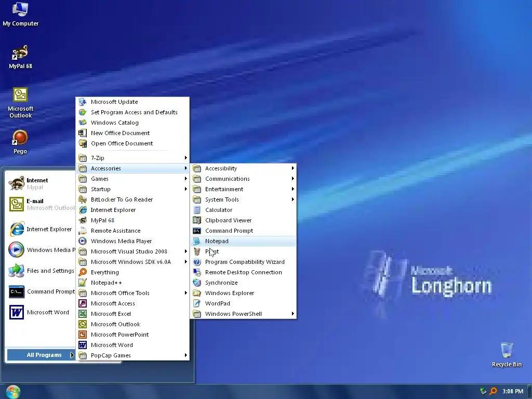Image resolution: width=532 pixels, height=399 pixels.
Task: Open Remote Assistance
Action: (132, 231)
